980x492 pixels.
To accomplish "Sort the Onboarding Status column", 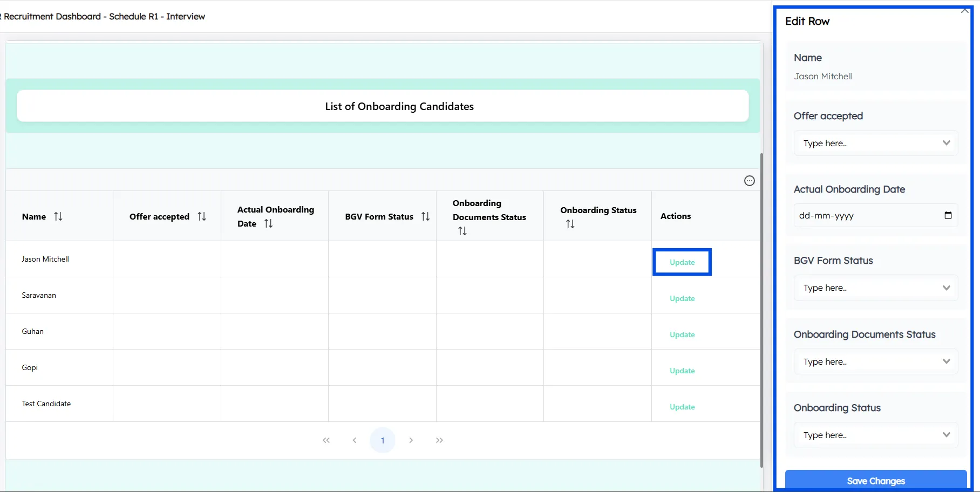I will [x=570, y=223].
